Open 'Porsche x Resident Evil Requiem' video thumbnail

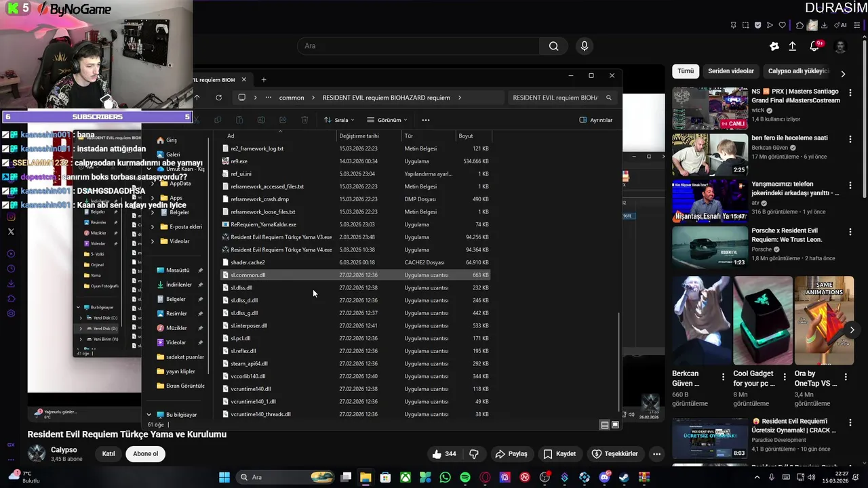coord(710,247)
